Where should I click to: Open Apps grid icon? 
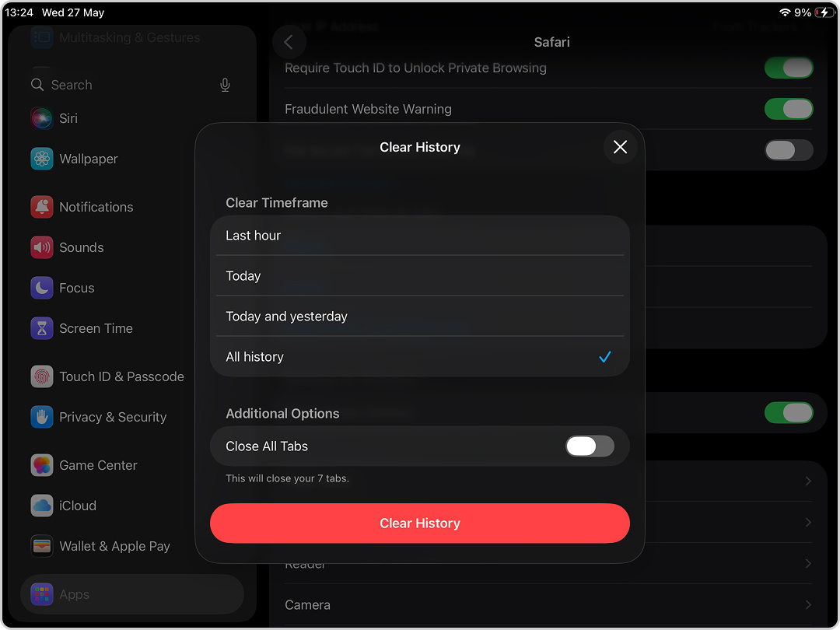pyautogui.click(x=42, y=595)
